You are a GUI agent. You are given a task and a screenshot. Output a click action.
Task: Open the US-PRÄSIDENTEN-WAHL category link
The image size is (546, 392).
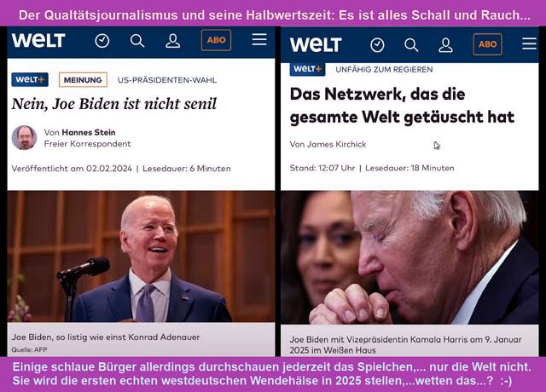click(167, 80)
